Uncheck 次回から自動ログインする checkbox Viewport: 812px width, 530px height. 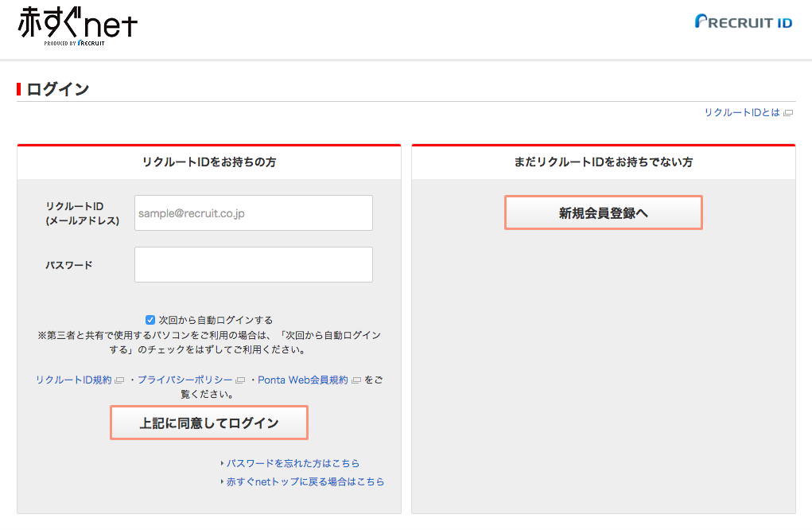pos(150,320)
